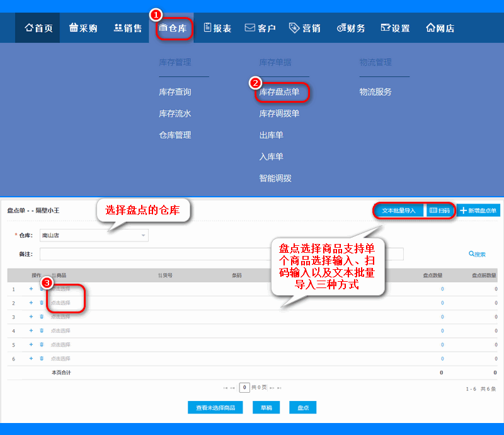Open the 仓库 menu in the top navigation

click(x=173, y=28)
